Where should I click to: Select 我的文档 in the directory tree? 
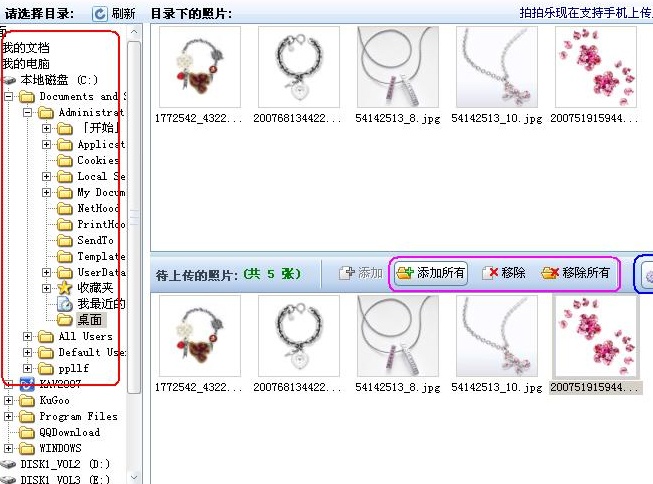click(x=24, y=48)
